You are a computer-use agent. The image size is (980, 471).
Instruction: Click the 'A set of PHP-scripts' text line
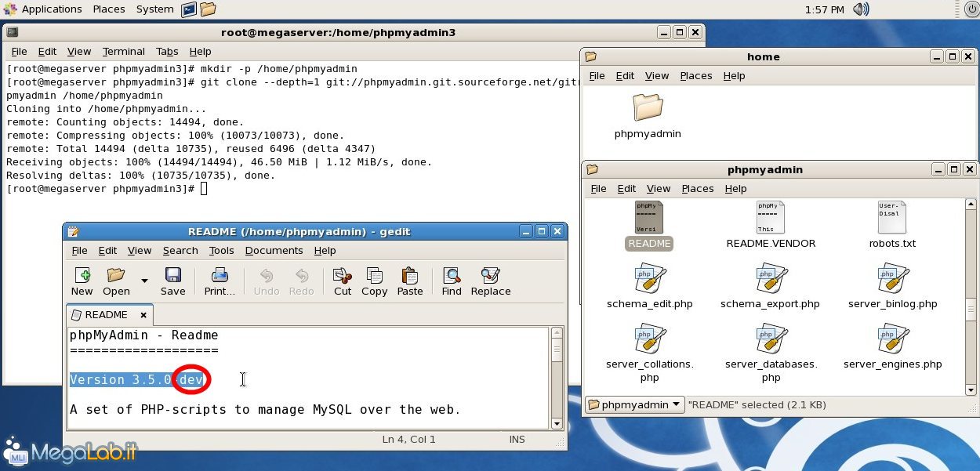265,410
